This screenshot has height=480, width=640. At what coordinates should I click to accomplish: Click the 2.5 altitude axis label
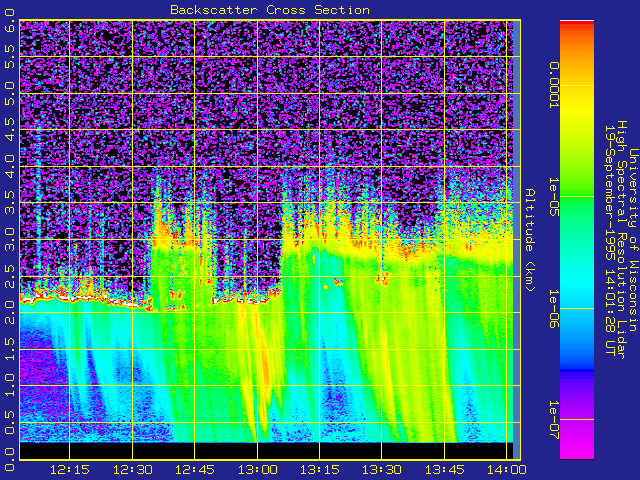coord(9,276)
